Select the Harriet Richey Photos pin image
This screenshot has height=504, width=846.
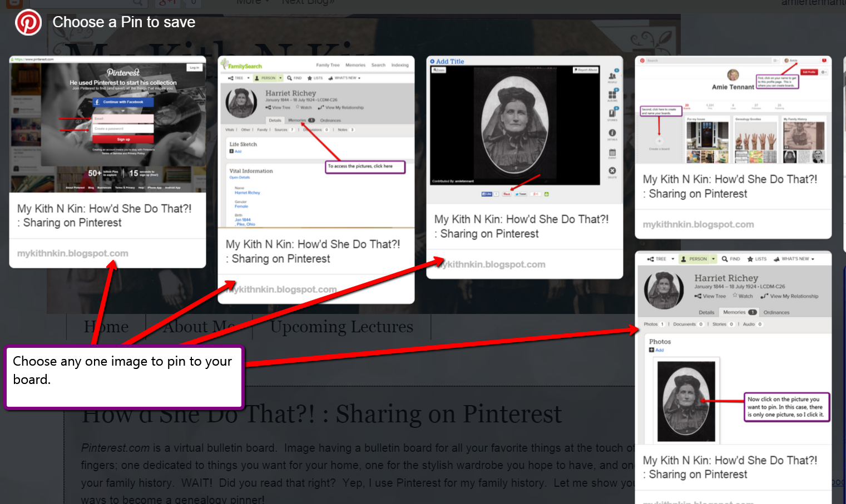click(x=733, y=347)
